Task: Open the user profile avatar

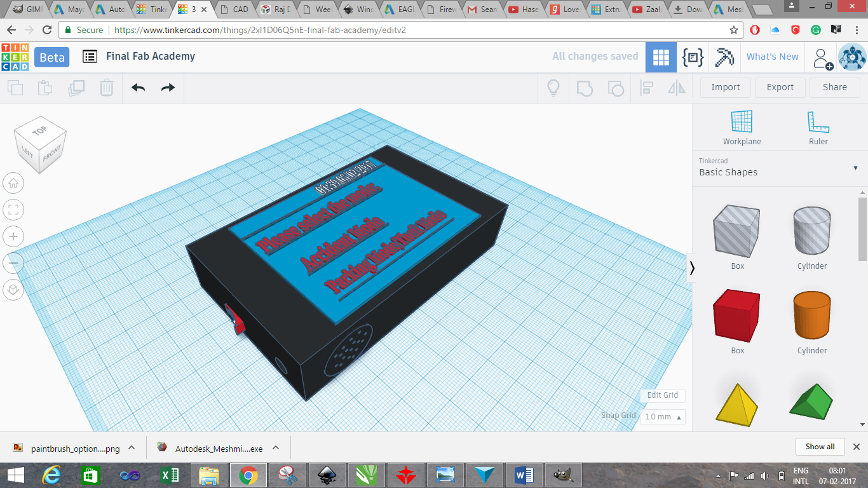Action: pyautogui.click(x=852, y=57)
